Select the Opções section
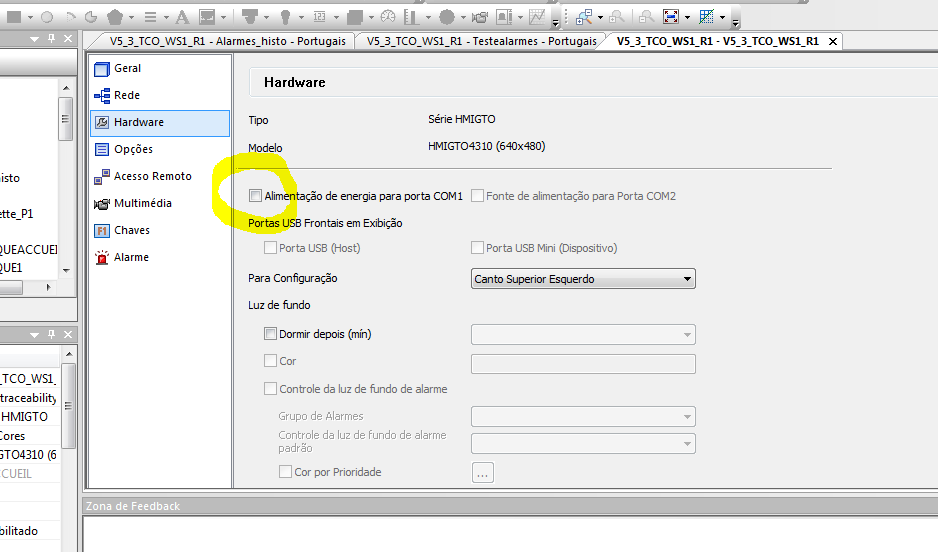Screen dimensions: 938x552 pos(133,149)
